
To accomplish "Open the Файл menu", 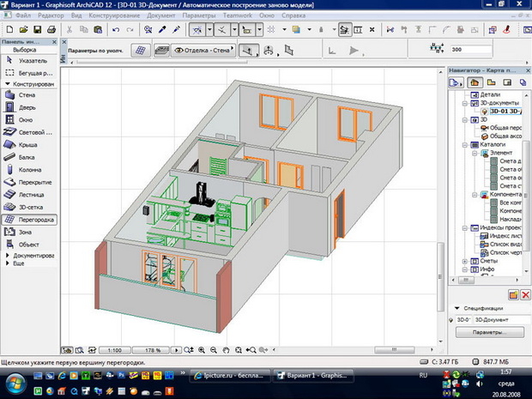I will pyautogui.click(x=23, y=15).
